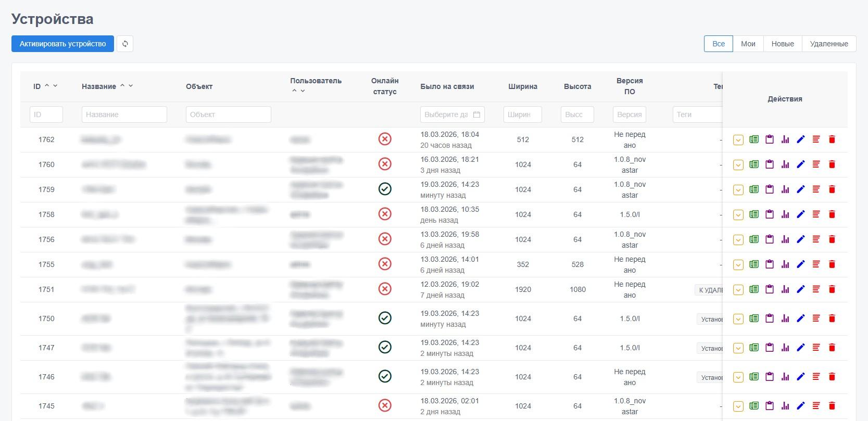
Task: Click the ID cell 1755
Action: [46, 264]
